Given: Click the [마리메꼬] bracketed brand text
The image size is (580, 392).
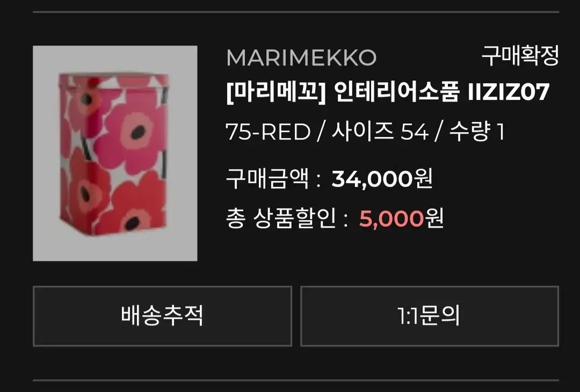Looking at the screenshot, I should [x=275, y=92].
